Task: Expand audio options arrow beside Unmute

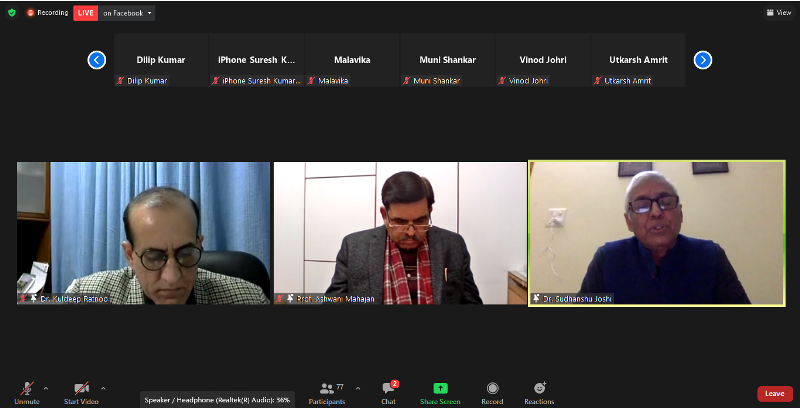Action: 45,387
